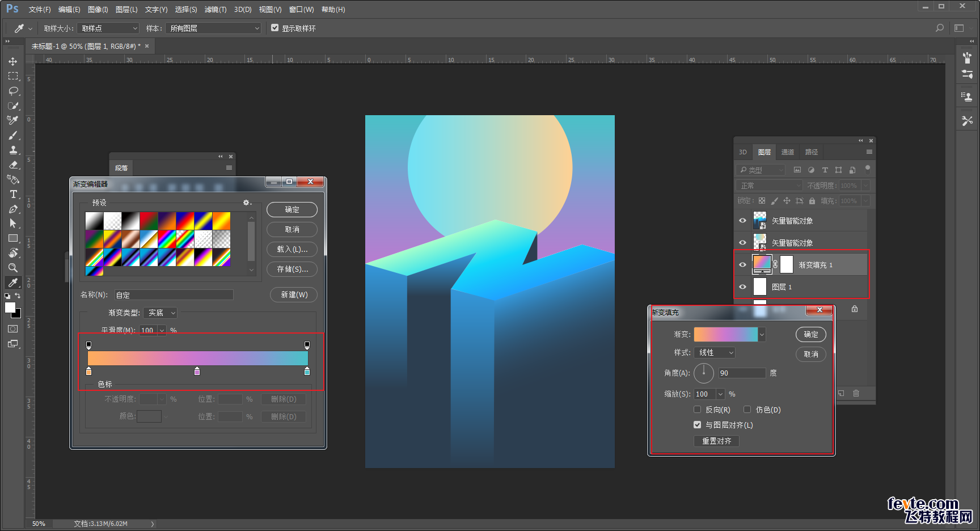Click 新建(W) in gradient editor
The height and width of the screenshot is (531, 980).
point(294,295)
